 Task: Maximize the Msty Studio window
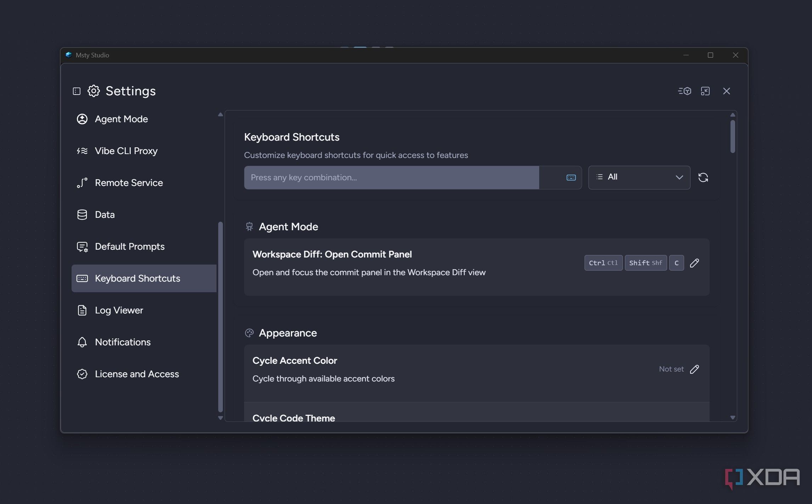pyautogui.click(x=710, y=55)
